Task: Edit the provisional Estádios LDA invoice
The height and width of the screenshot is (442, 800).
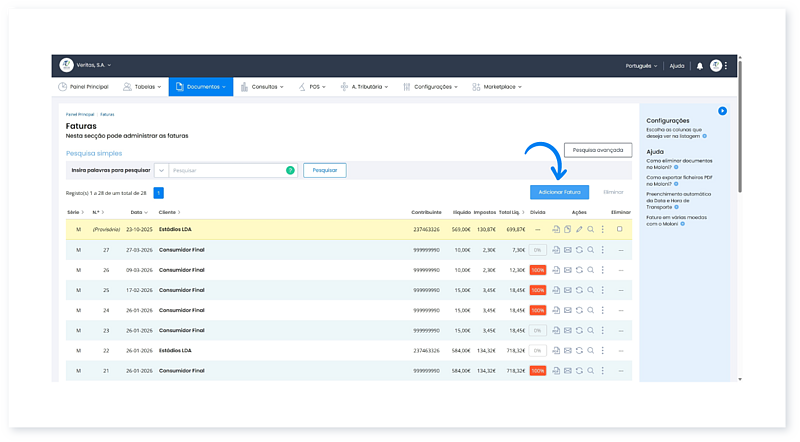Action: pos(579,230)
